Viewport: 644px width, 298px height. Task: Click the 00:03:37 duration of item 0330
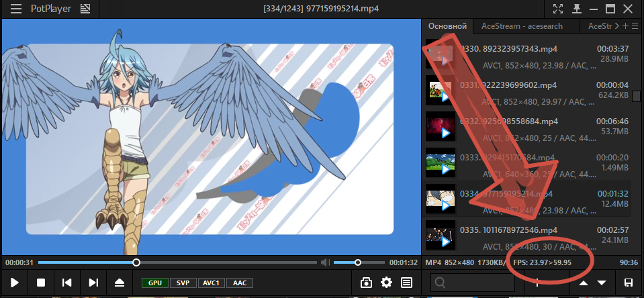[612, 49]
